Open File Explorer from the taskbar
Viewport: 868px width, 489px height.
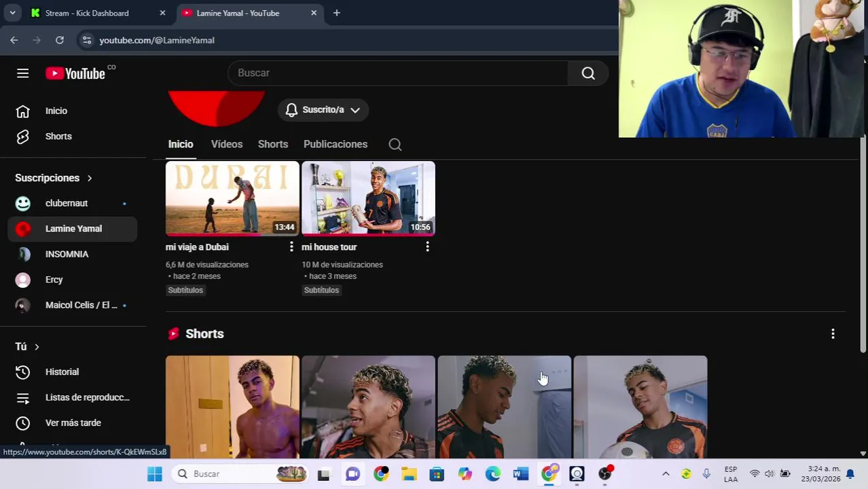tap(409, 474)
